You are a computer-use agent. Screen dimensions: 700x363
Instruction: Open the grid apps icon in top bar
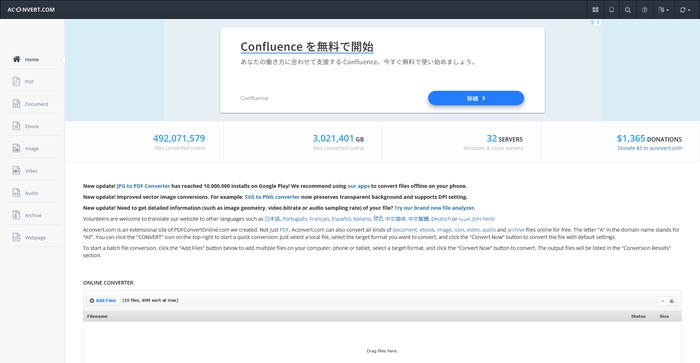[595, 9]
